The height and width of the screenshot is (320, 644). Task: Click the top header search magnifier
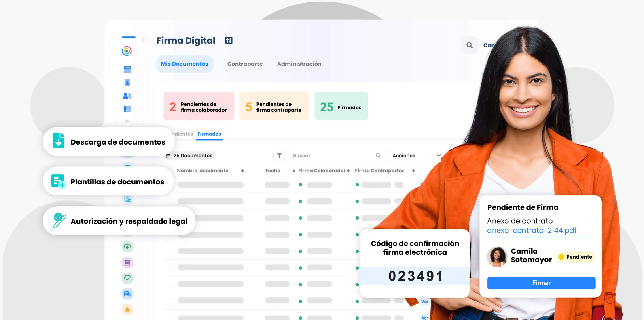tap(470, 45)
